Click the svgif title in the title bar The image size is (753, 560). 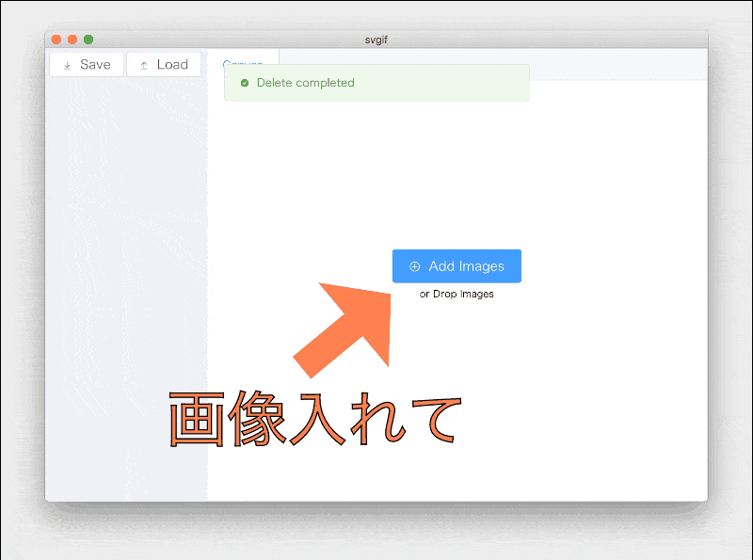click(x=376, y=40)
